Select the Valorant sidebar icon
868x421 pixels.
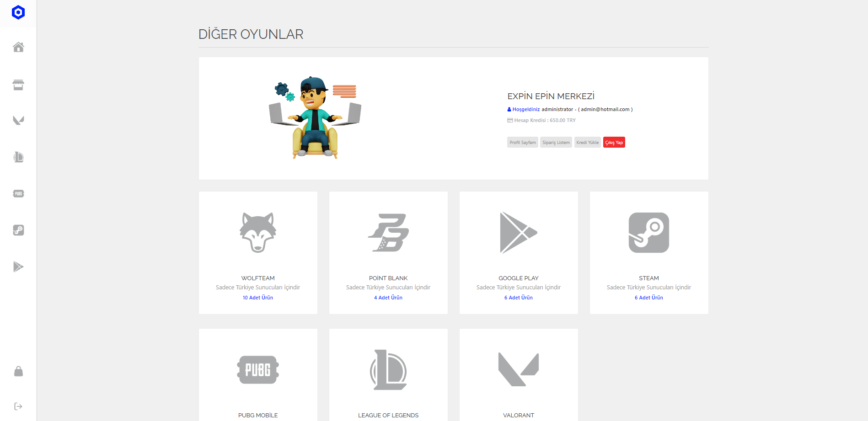coord(18,121)
